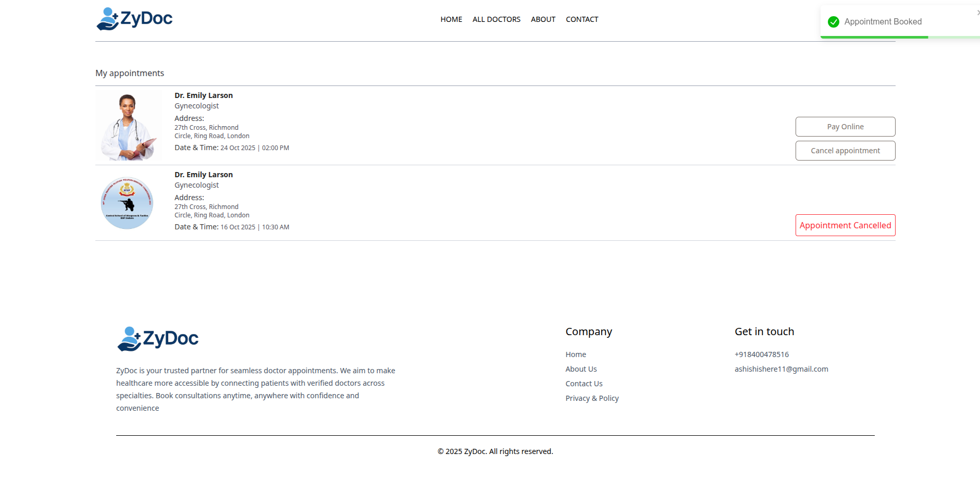
Task: Click the footer Contact Us link
Action: click(x=584, y=384)
